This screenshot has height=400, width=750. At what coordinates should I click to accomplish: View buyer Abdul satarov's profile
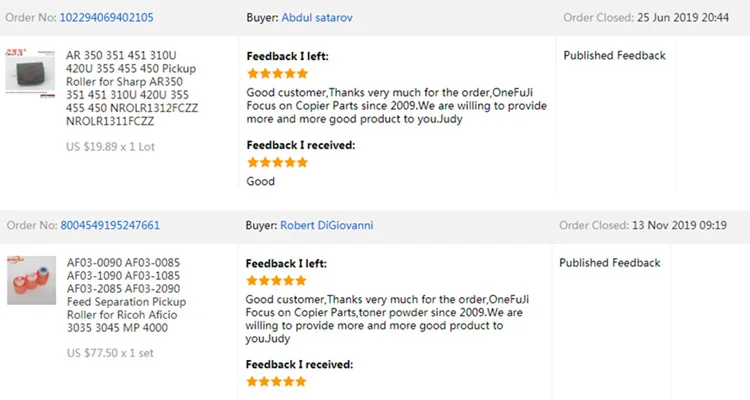(316, 18)
